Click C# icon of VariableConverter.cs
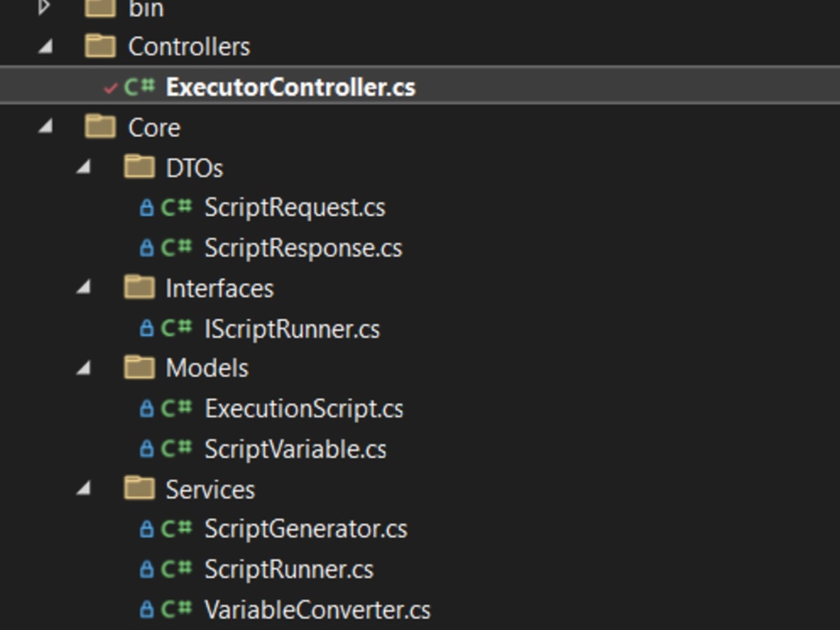Viewport: 840px width, 630px height. pos(176,609)
